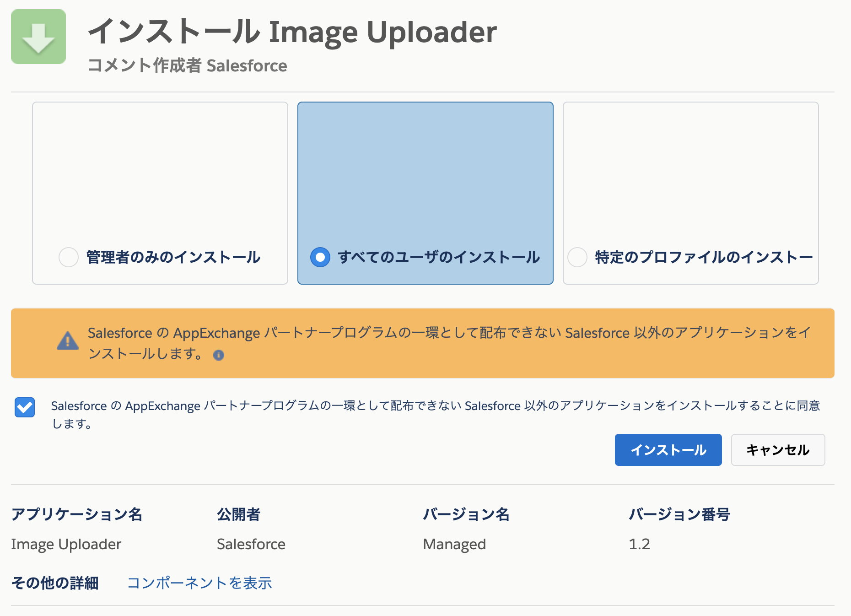Click the バージョン番号 label
The image size is (851, 616).
point(679,514)
